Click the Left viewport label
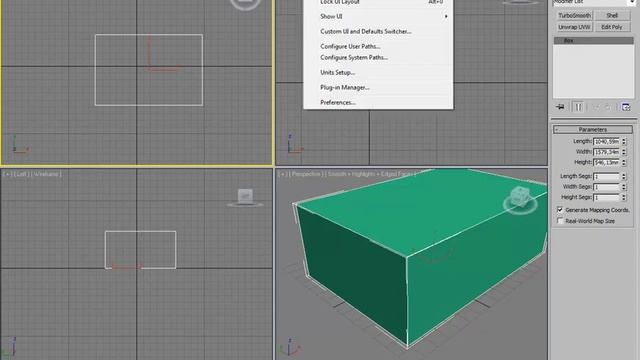Viewport: 640px width, 360px height. (21, 174)
